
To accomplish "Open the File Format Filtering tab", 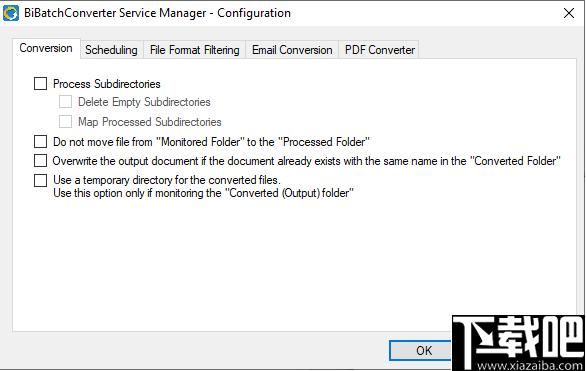I will (x=195, y=50).
